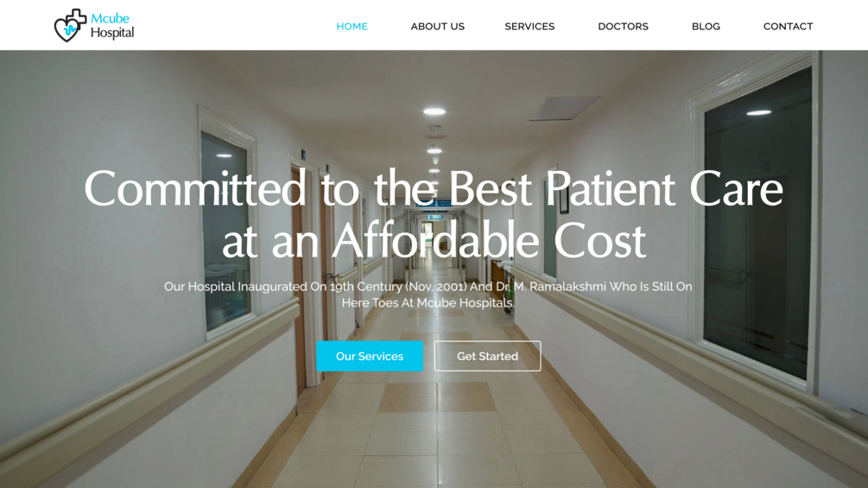Click the nearest round ceiling light in the photo
Image resolution: width=868 pixels, height=488 pixels.
[434, 111]
